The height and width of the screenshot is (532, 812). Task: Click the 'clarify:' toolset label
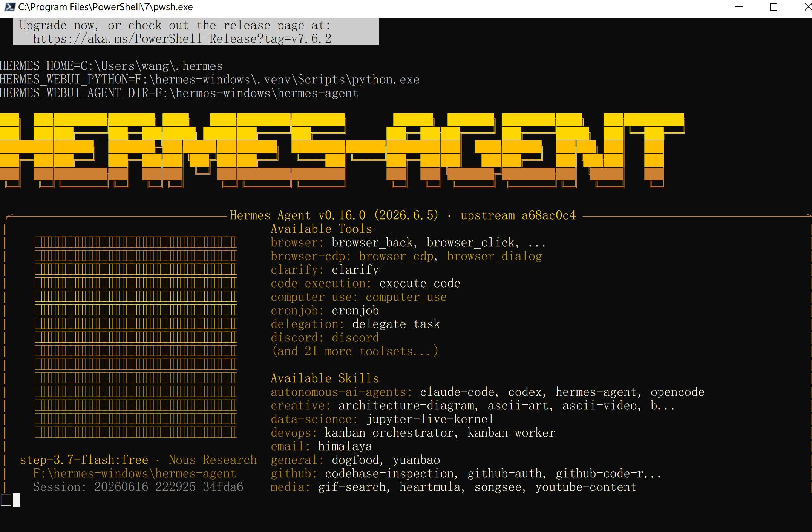(297, 270)
